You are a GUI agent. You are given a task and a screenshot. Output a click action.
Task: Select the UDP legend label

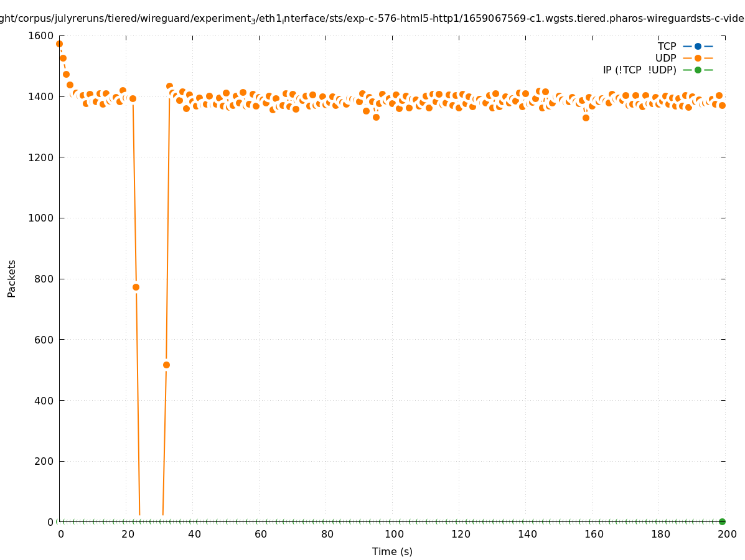[x=665, y=58]
